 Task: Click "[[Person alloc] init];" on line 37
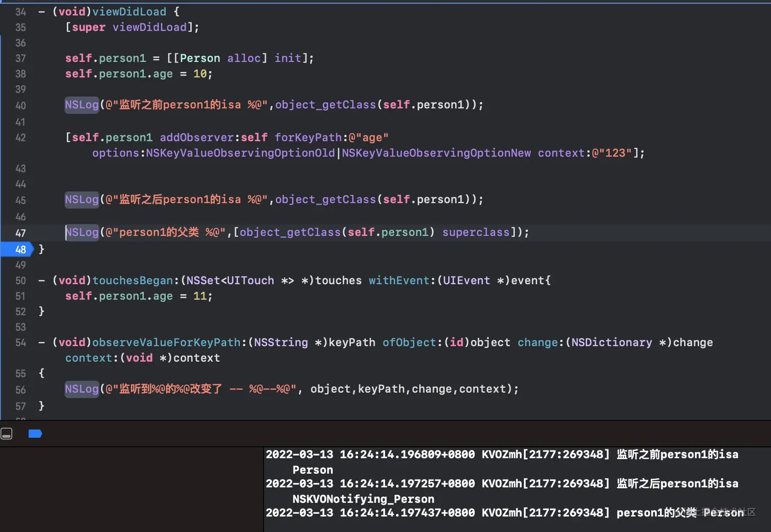240,58
